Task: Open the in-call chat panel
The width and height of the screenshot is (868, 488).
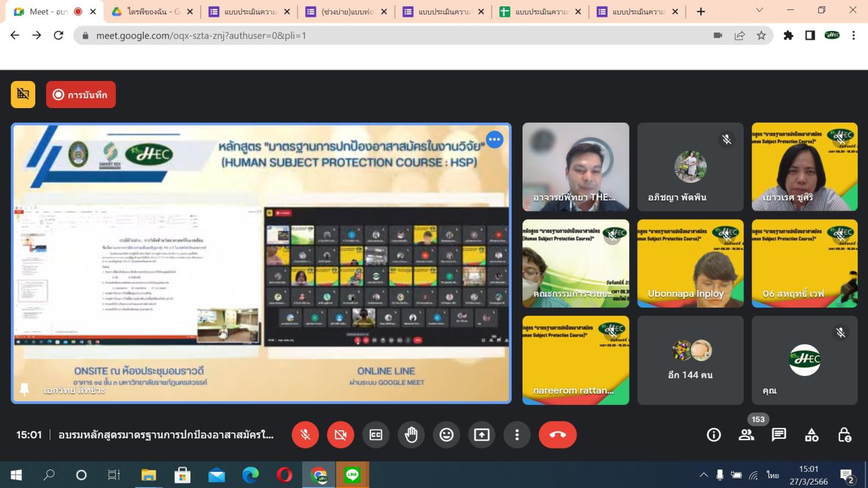Action: (779, 435)
